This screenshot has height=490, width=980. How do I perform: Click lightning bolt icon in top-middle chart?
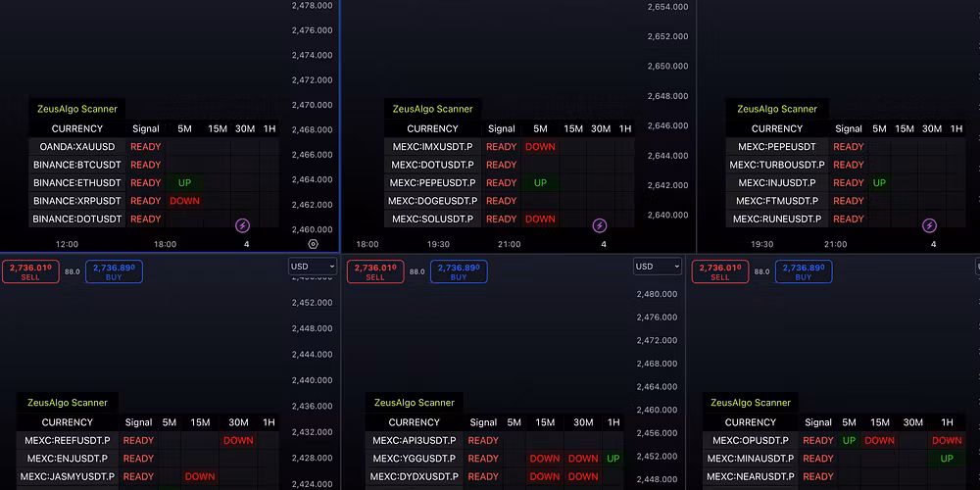(600, 225)
